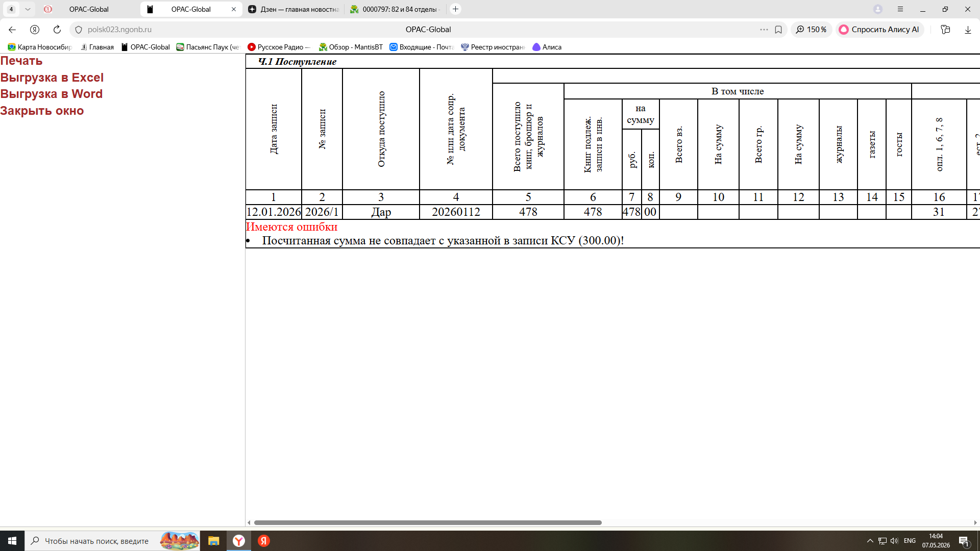Click the Выгрузка в Excel link

click(x=52, y=78)
